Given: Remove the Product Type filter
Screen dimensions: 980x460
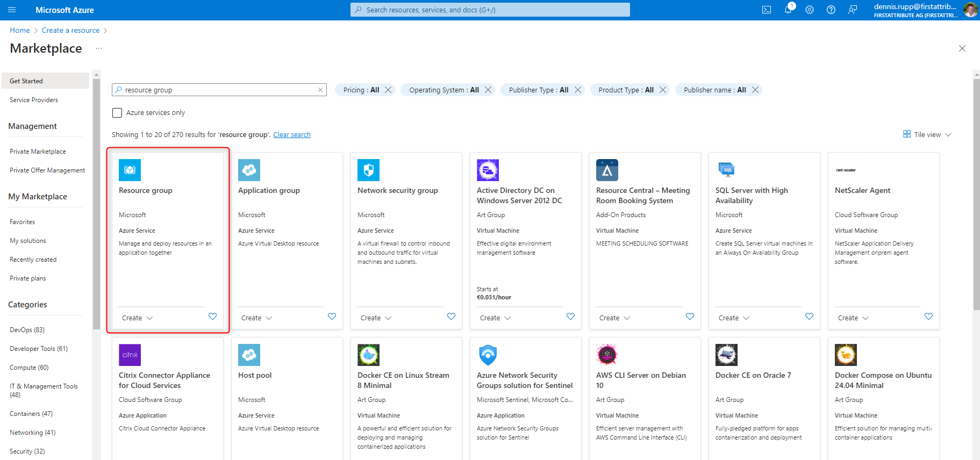Looking at the screenshot, I should pyautogui.click(x=663, y=90).
